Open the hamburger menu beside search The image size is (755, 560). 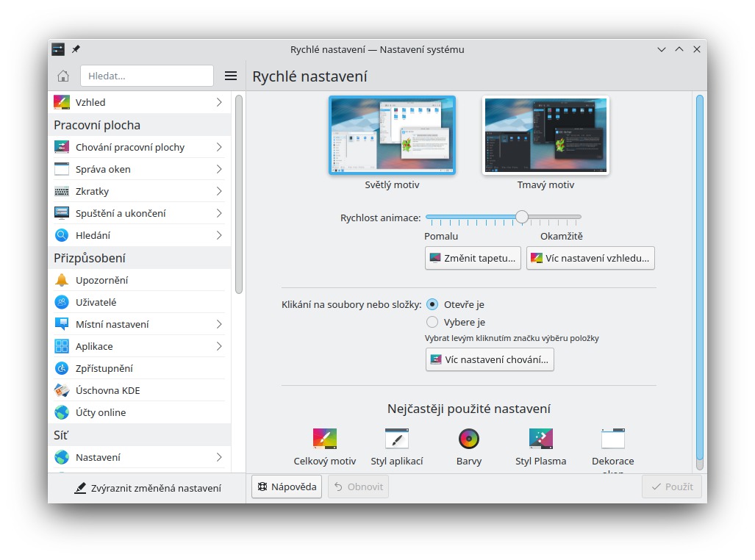click(231, 76)
